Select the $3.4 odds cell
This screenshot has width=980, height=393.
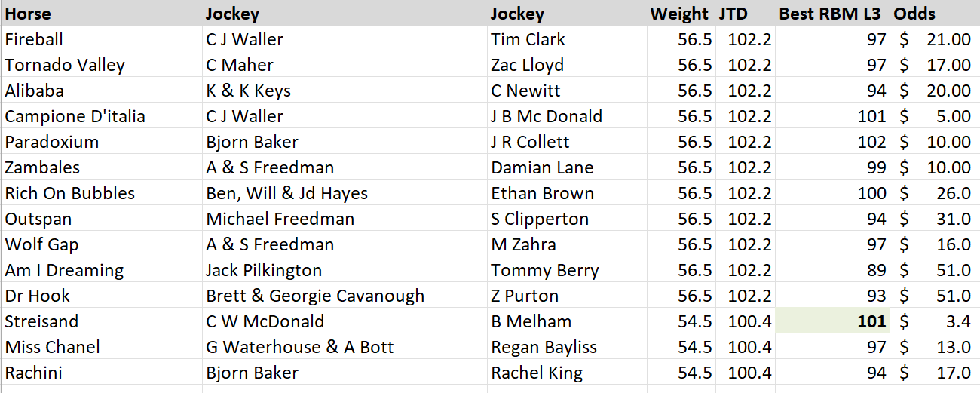(935, 321)
